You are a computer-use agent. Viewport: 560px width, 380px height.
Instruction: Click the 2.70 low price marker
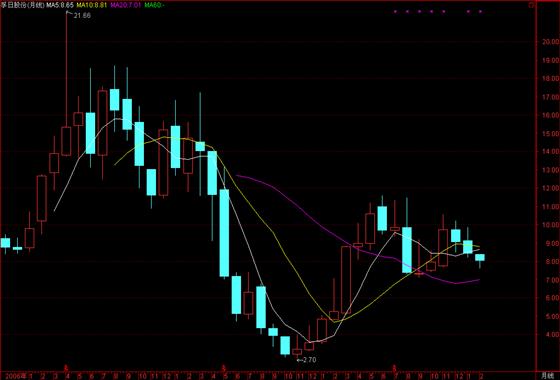click(x=306, y=360)
